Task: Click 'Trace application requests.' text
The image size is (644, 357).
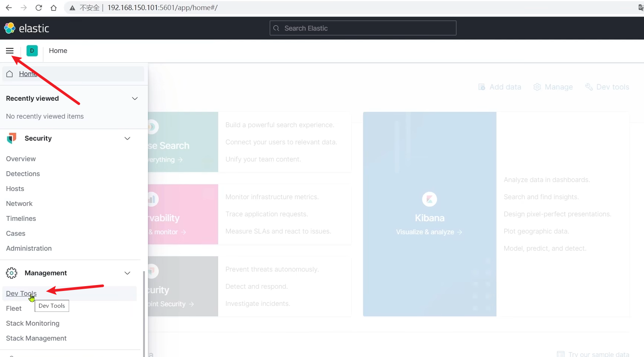Action: [267, 214]
